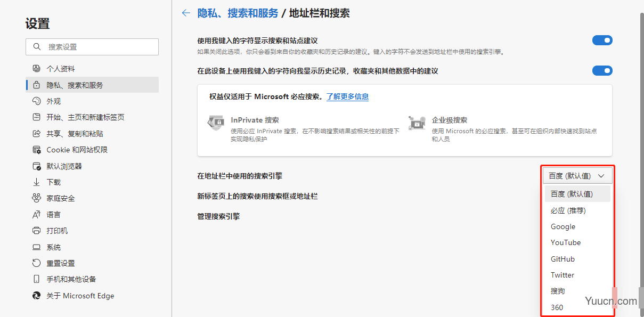This screenshot has height=317, width=644.
Task: Collapse the 百度 (默认值) search engine dropdown
Action: coord(577,176)
